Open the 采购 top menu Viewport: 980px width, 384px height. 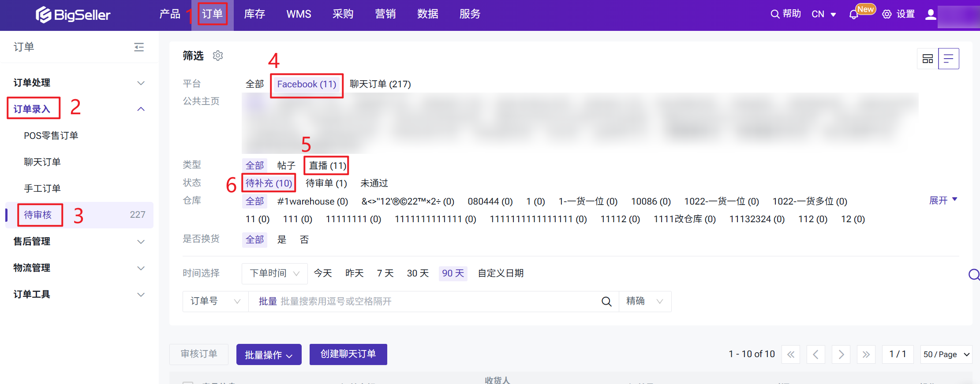tap(343, 15)
